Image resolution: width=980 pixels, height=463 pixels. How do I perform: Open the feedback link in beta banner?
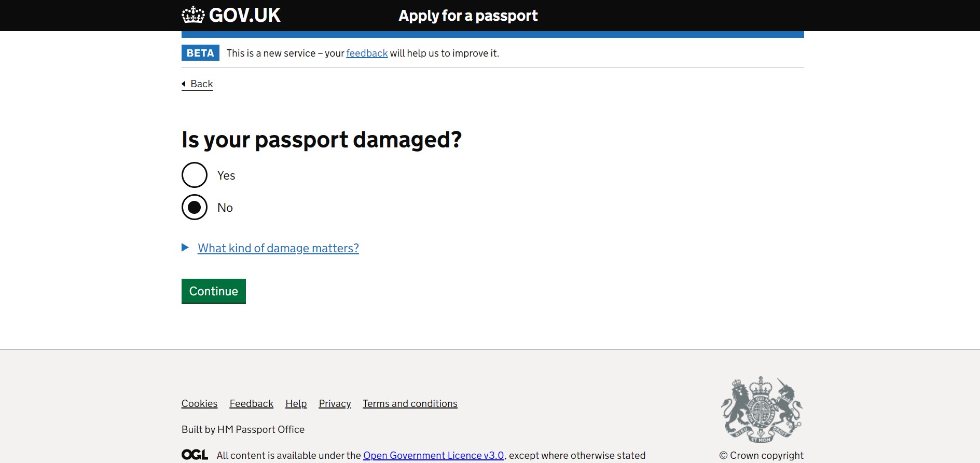(367, 53)
